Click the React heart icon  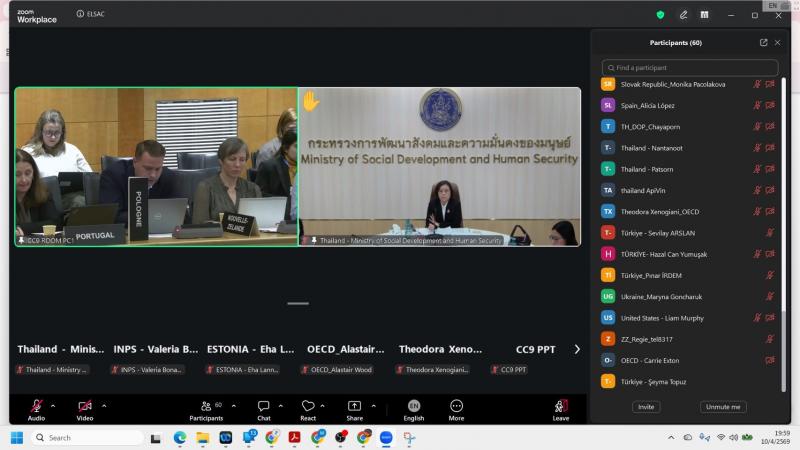(x=308, y=406)
